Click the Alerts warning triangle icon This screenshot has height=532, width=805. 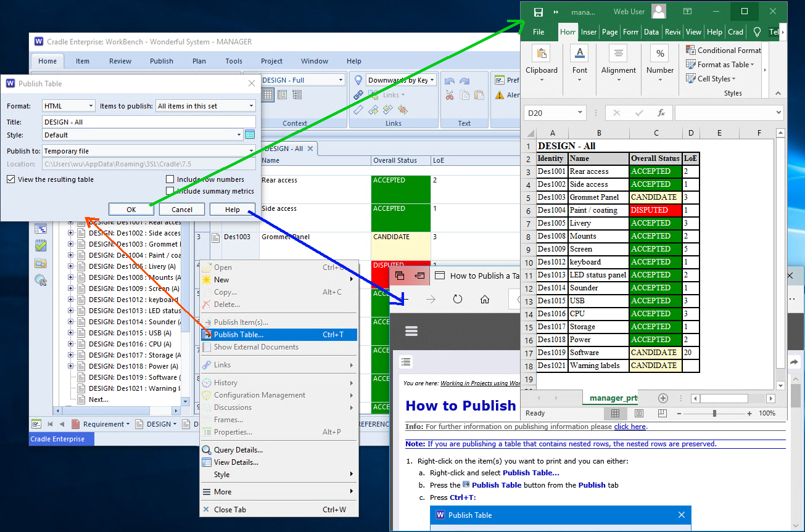(x=500, y=95)
